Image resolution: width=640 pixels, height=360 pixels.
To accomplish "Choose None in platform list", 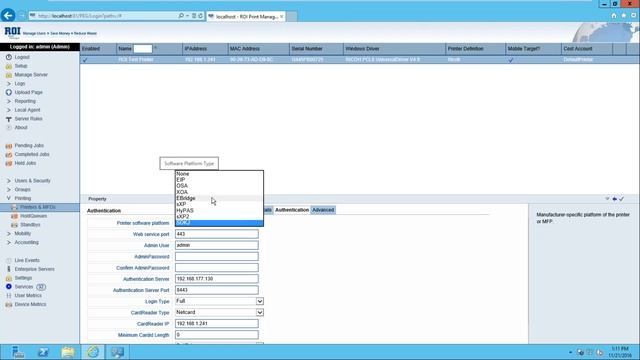I will click(219, 174).
